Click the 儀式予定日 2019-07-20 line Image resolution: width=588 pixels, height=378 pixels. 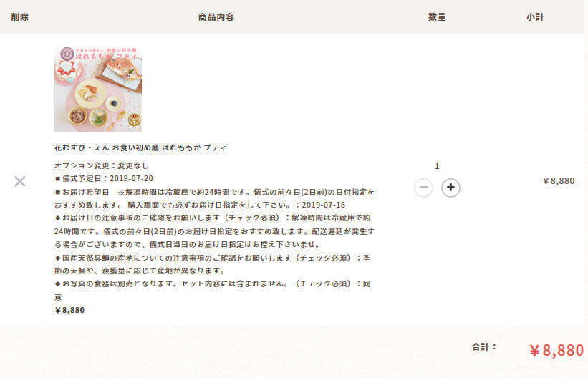point(104,178)
